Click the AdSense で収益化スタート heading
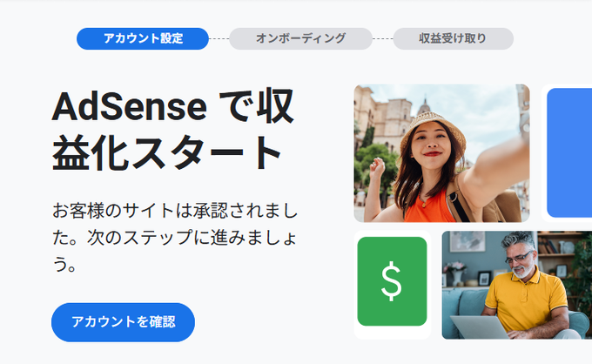 (x=173, y=129)
